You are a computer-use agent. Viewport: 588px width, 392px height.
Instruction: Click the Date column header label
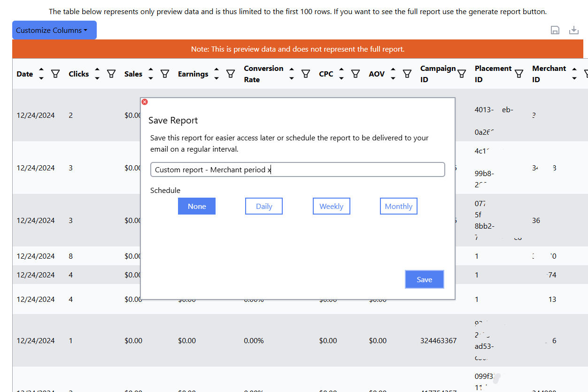pos(25,74)
